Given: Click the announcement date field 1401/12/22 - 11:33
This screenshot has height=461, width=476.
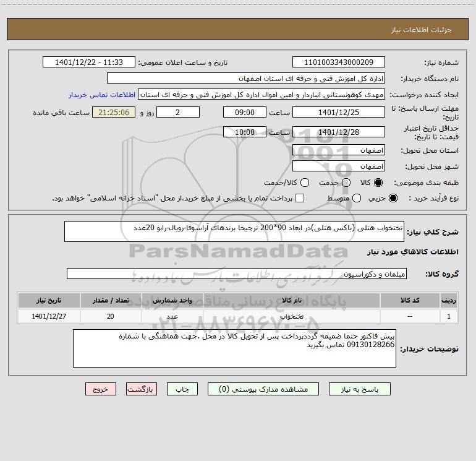Looking at the screenshot, I should click(x=89, y=62).
